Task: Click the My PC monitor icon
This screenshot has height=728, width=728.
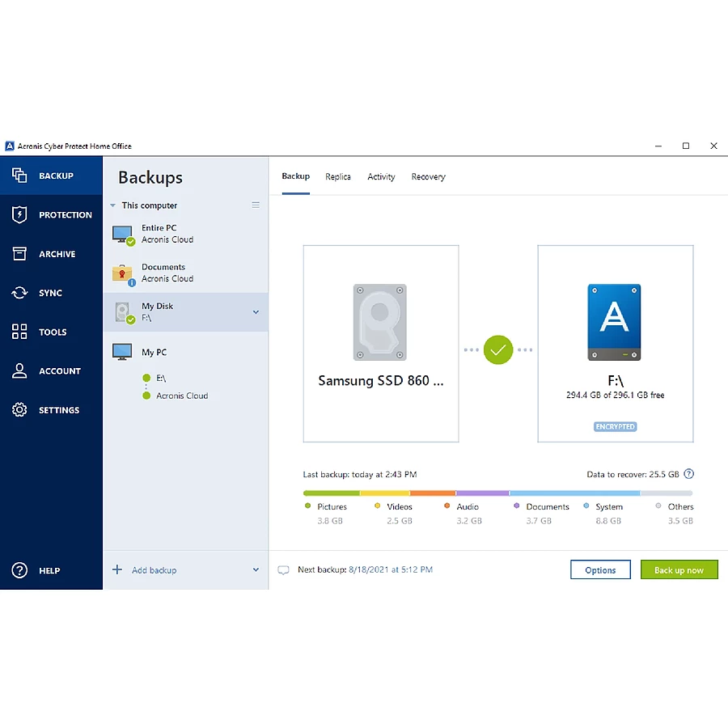Action: [122, 352]
